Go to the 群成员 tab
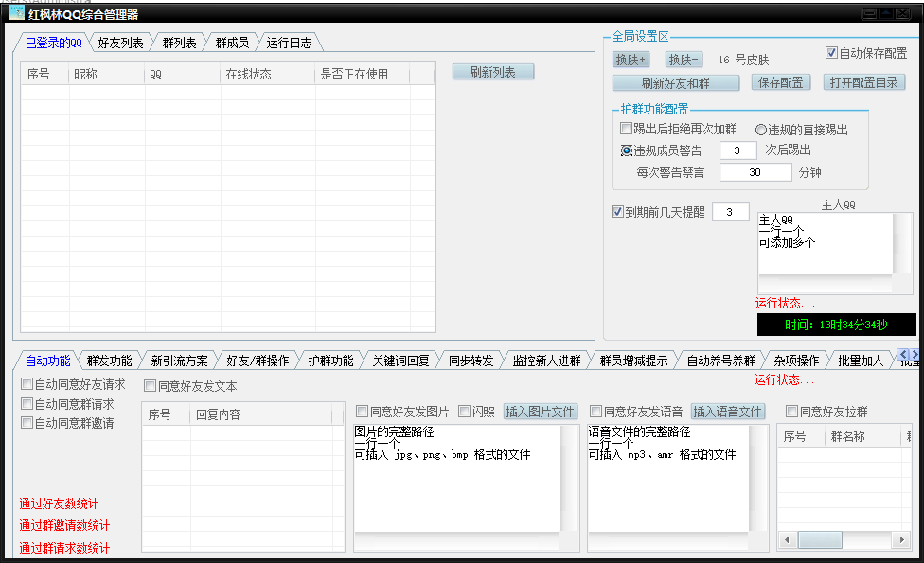 232,43
